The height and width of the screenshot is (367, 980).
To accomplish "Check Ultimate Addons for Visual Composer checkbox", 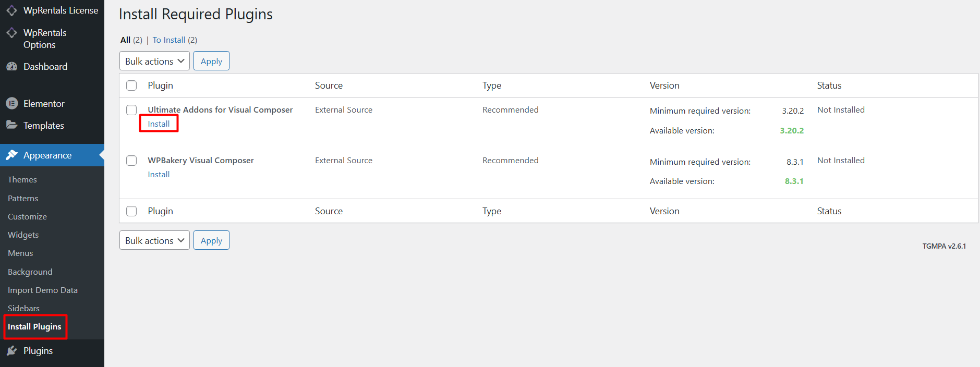I will pos(131,110).
